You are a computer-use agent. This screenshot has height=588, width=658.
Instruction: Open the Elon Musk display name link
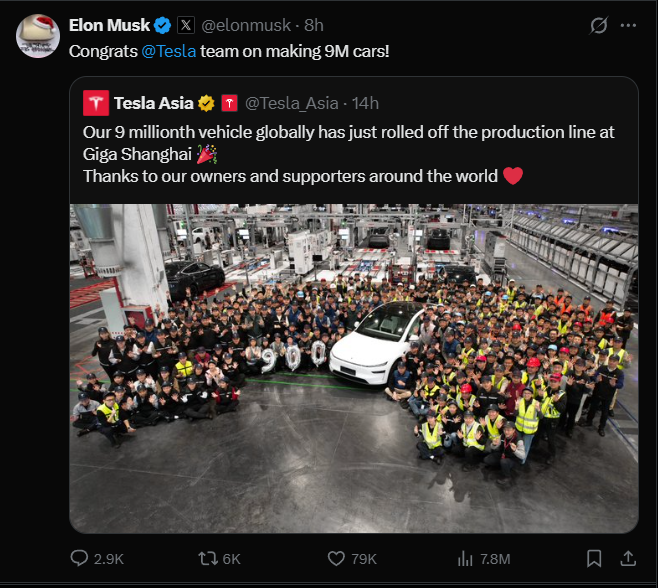coord(109,25)
